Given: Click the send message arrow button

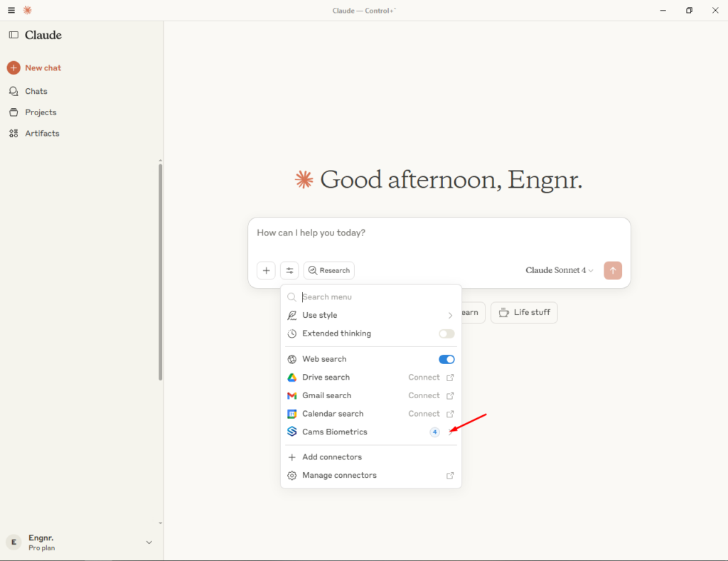Looking at the screenshot, I should coord(612,270).
